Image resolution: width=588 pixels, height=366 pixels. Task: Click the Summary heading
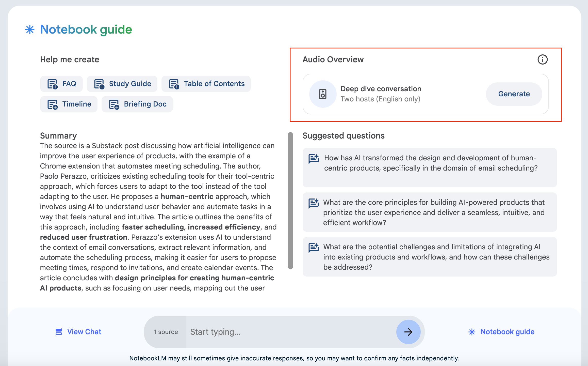coord(58,136)
